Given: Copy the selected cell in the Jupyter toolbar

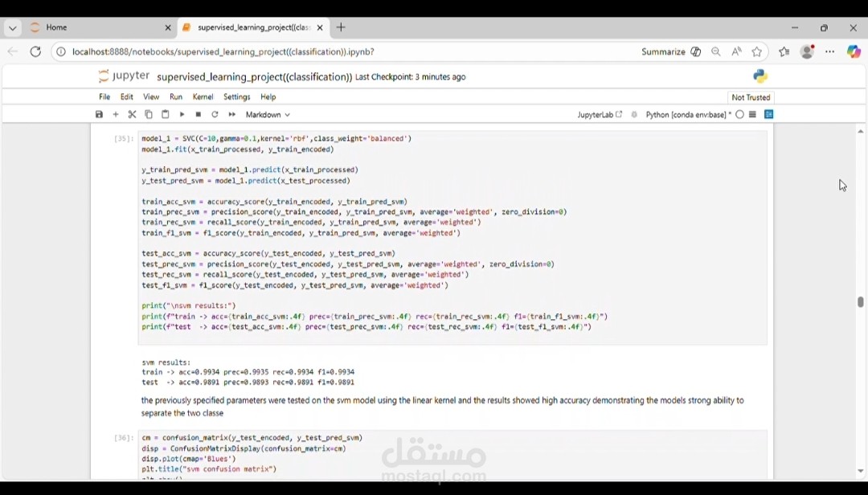Looking at the screenshot, I should pos(149,115).
